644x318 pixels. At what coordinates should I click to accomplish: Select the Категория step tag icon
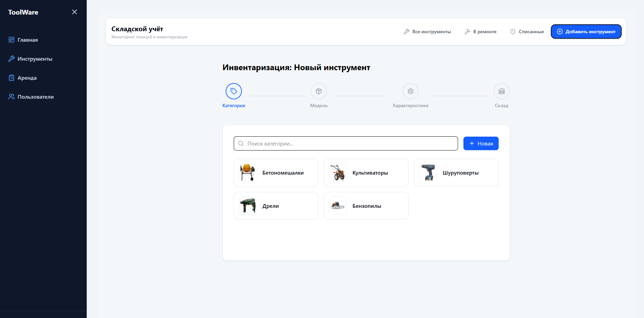(x=234, y=91)
